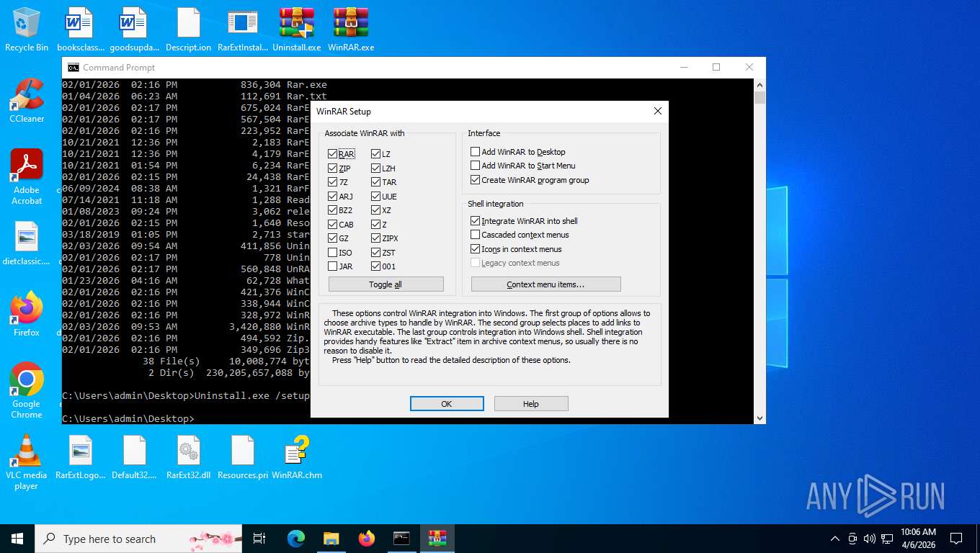Viewport: 980px width, 553px height.
Task: Open the Google Chrome desktop shortcut
Action: (x=27, y=390)
